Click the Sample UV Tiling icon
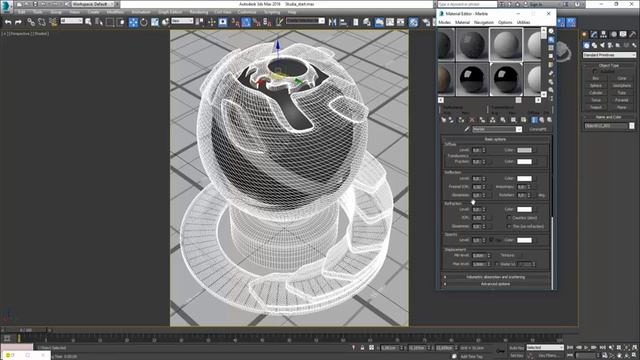Viewport: 640px width, 360px height. (x=551, y=56)
